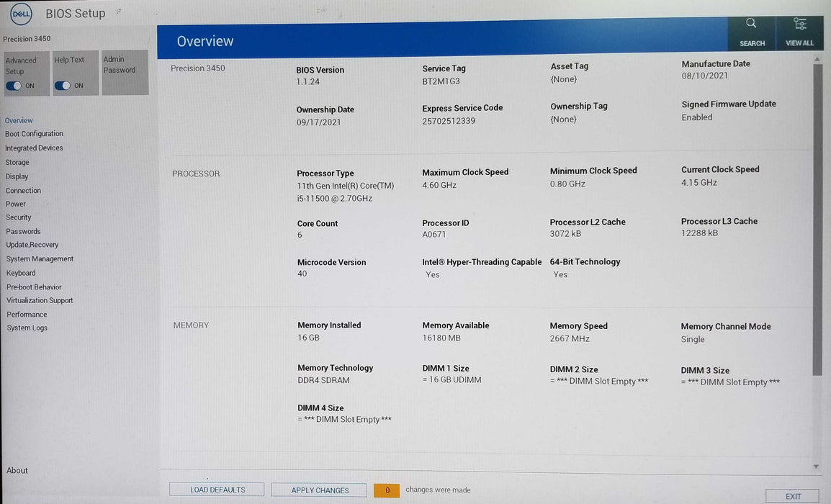Open the System Logs section
831x504 pixels.
(x=26, y=328)
